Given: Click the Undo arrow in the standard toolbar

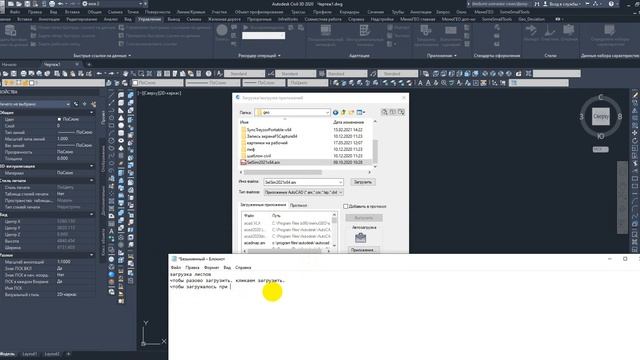Looking at the screenshot, I should pyautogui.click(x=99, y=73).
